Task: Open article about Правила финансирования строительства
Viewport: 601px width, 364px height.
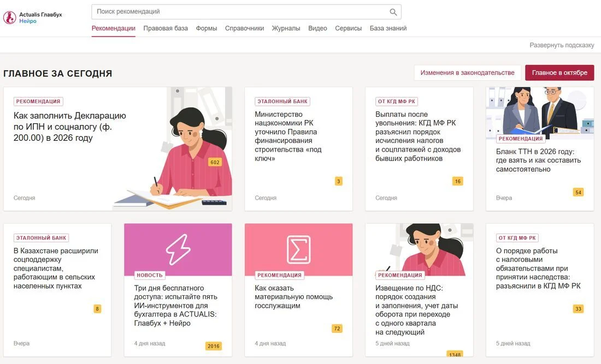Action: (x=288, y=136)
